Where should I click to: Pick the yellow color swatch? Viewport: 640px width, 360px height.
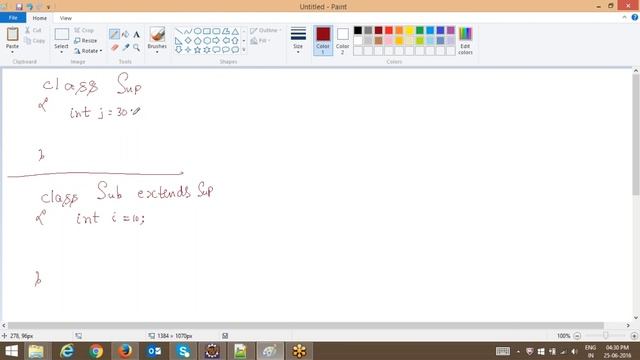tap(409, 30)
